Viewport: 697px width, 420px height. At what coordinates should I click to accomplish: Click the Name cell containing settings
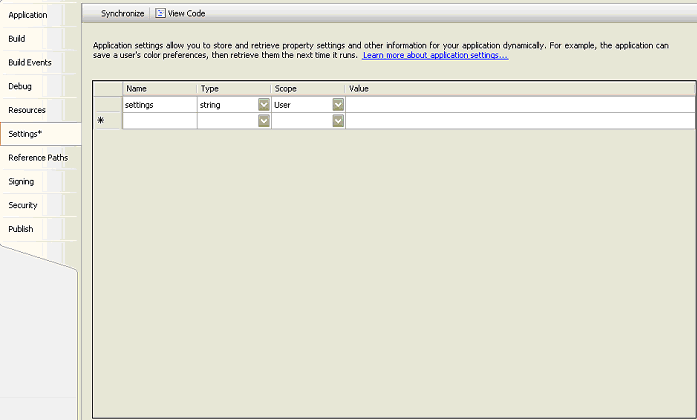click(160, 105)
